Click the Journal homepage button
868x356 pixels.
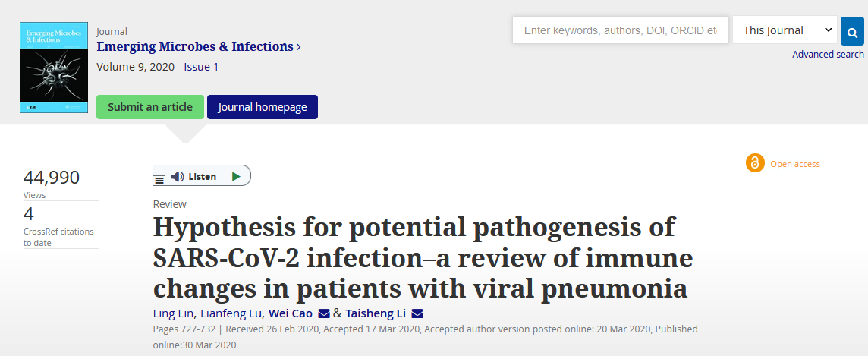[263, 107]
